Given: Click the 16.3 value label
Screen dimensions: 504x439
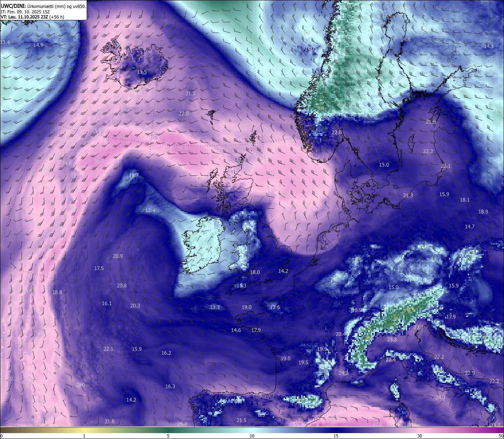Looking at the screenshot, I should pos(170,386).
